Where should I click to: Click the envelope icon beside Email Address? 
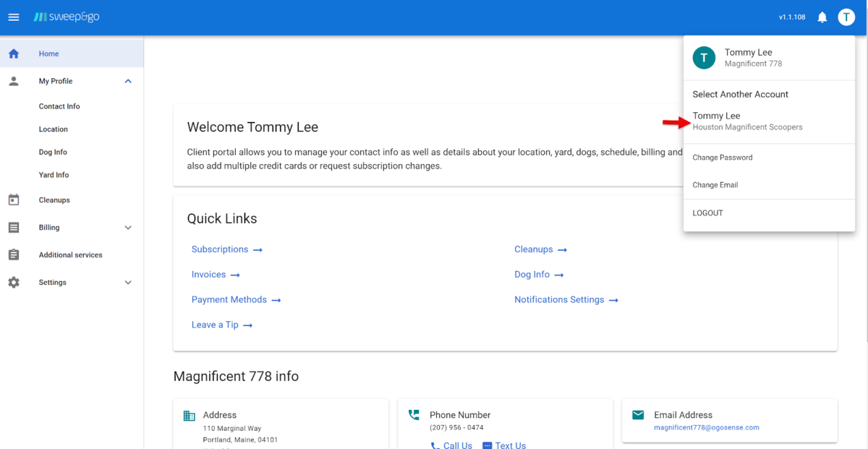coord(637,414)
